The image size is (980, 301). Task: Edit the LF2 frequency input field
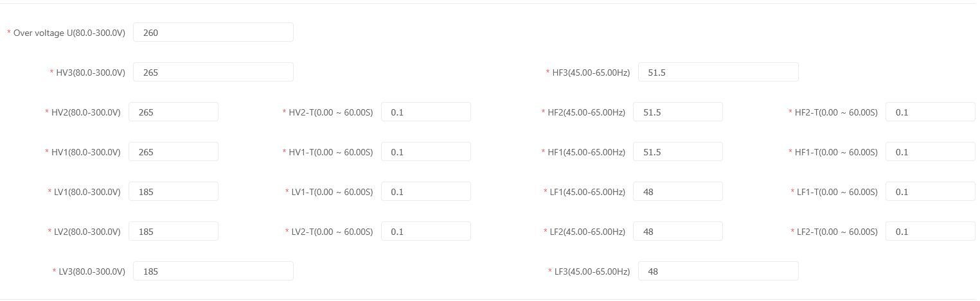[677, 232]
